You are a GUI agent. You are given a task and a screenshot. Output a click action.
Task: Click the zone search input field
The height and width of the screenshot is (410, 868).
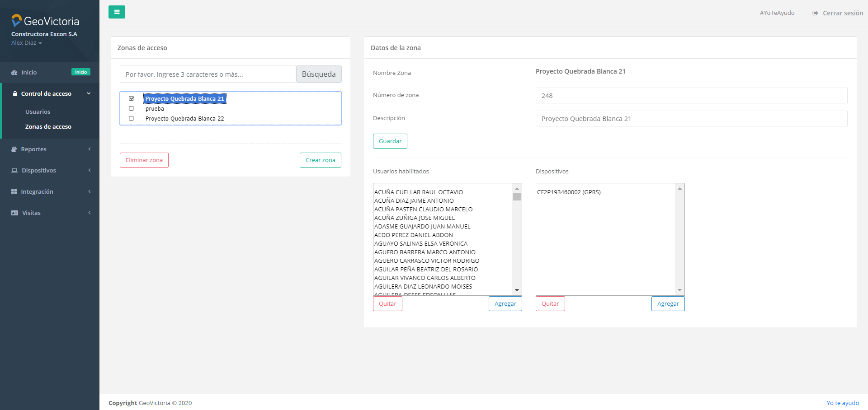click(x=208, y=75)
